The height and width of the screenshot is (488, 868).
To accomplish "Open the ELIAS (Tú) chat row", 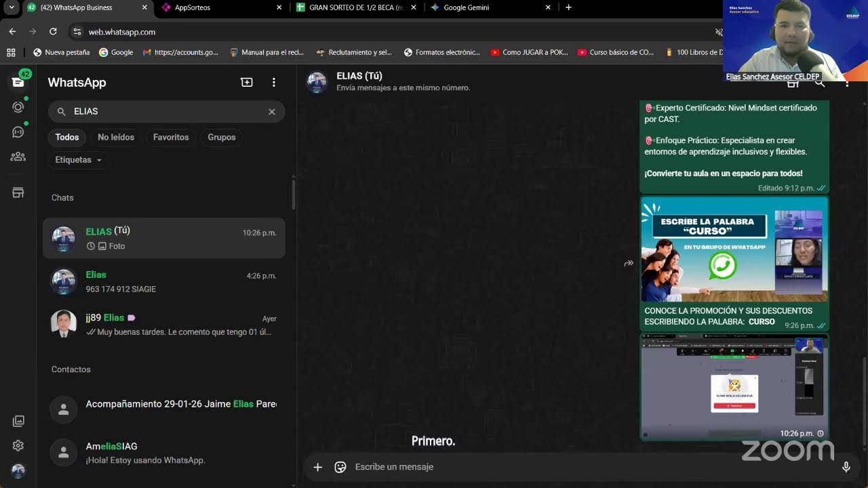I will pyautogui.click(x=164, y=239).
